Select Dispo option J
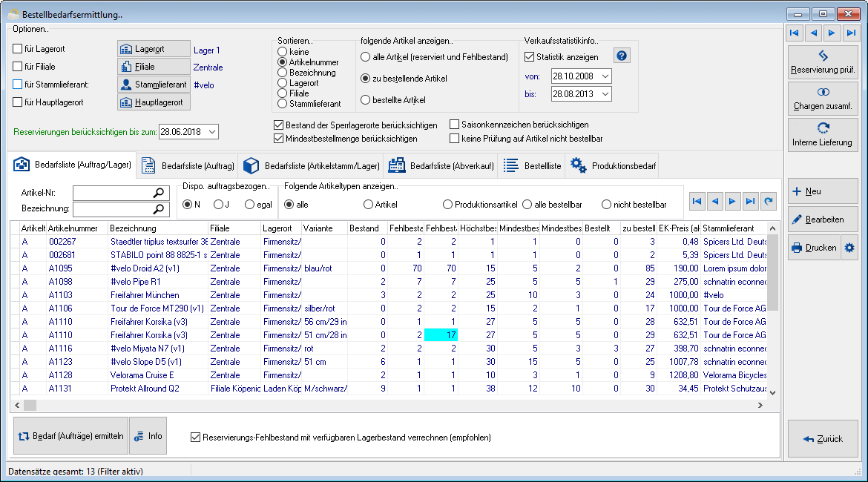 218,205
